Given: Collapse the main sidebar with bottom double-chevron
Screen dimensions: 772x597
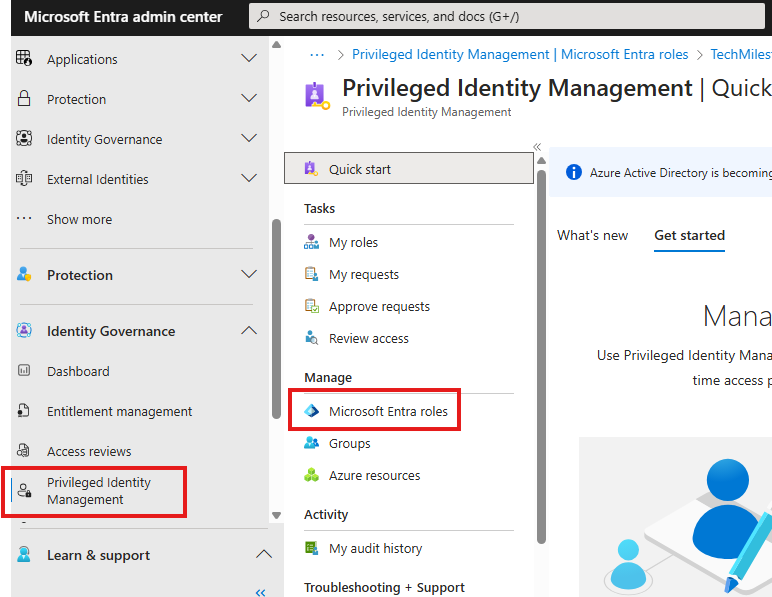Looking at the screenshot, I should [x=260, y=592].
